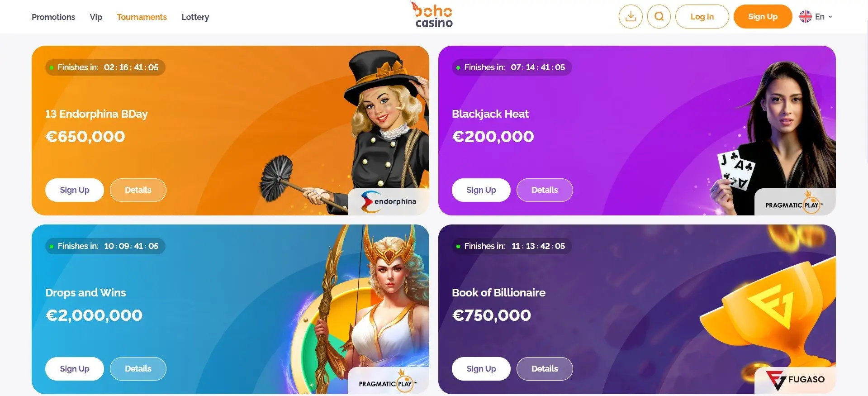Image resolution: width=868 pixels, height=396 pixels.
Task: Open the Vip menu item
Action: pyautogui.click(x=96, y=17)
